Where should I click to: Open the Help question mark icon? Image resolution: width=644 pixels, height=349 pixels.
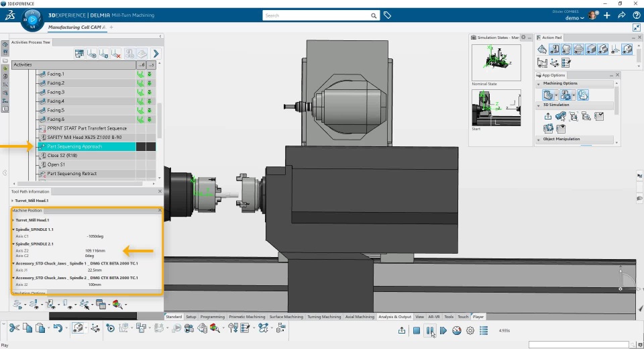click(x=636, y=15)
